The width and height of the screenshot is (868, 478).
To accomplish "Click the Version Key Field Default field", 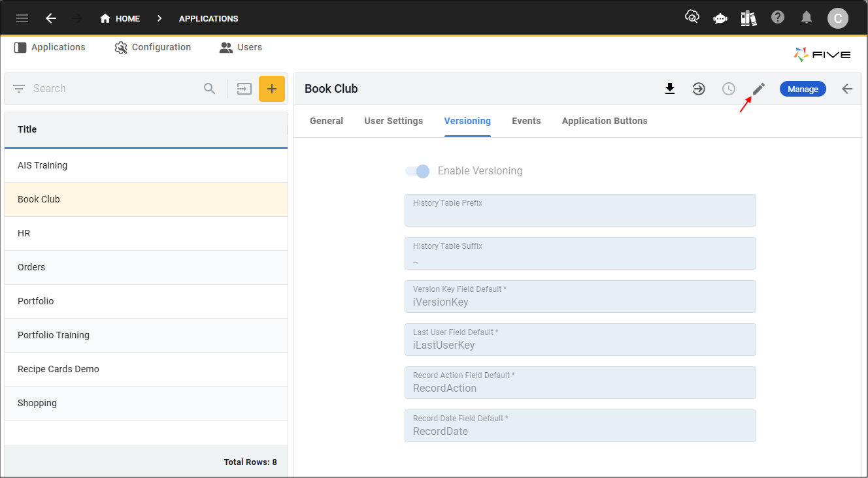I will pyautogui.click(x=580, y=296).
